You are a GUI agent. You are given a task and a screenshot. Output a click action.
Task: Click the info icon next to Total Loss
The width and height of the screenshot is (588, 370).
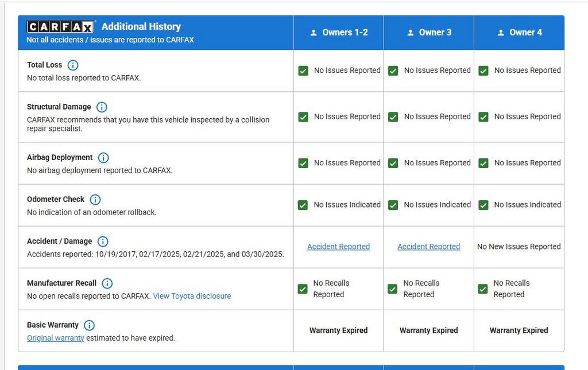click(73, 65)
